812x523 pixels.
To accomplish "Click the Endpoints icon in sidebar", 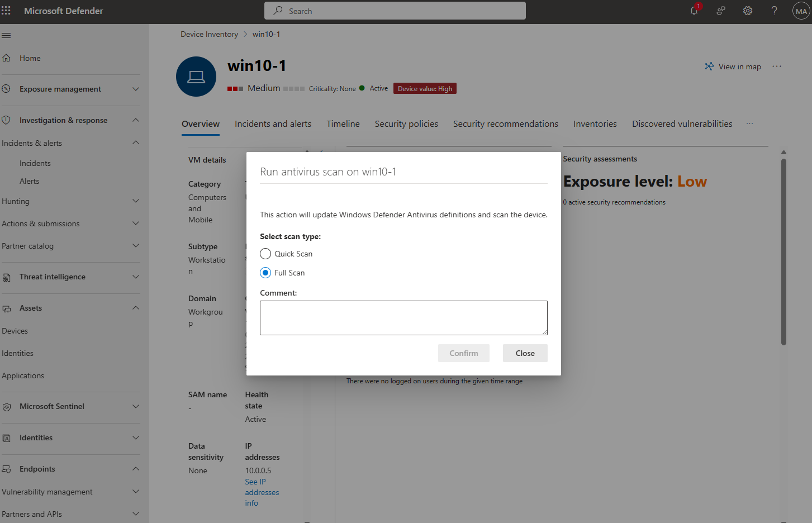I will 7,469.
